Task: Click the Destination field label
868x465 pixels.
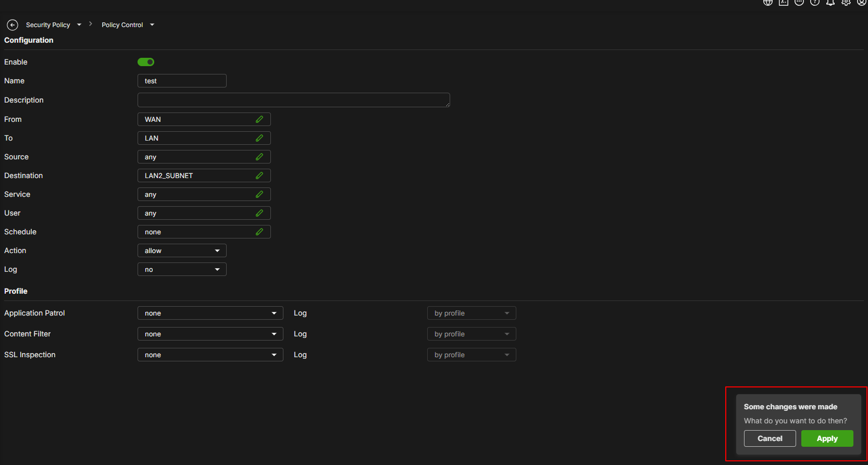Action: tap(23, 175)
